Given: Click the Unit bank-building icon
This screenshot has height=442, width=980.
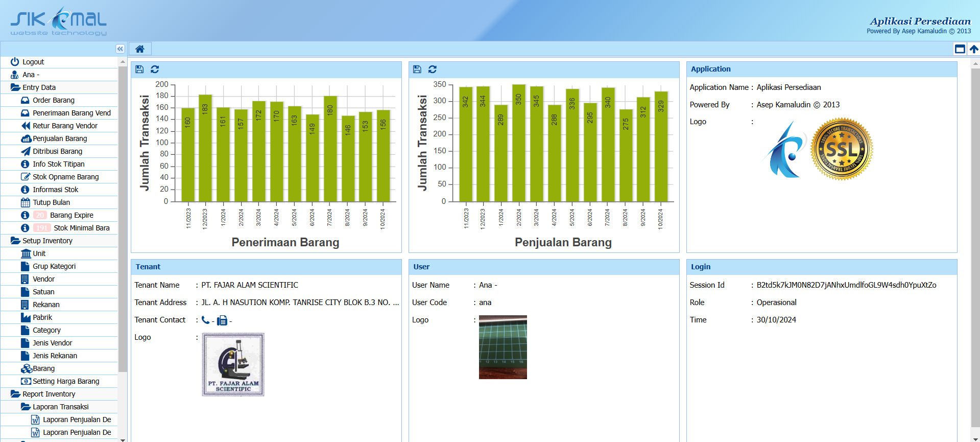Looking at the screenshot, I should [26, 253].
